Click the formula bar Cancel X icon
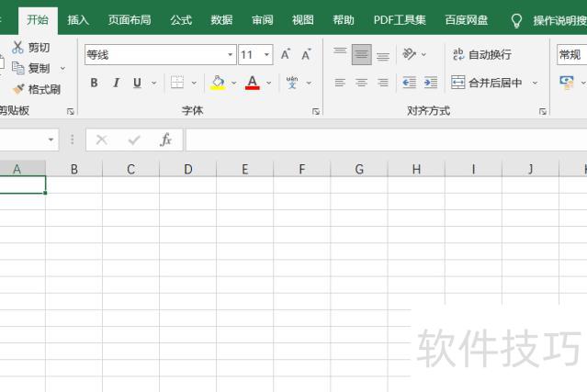This screenshot has width=587, height=392. [x=102, y=140]
